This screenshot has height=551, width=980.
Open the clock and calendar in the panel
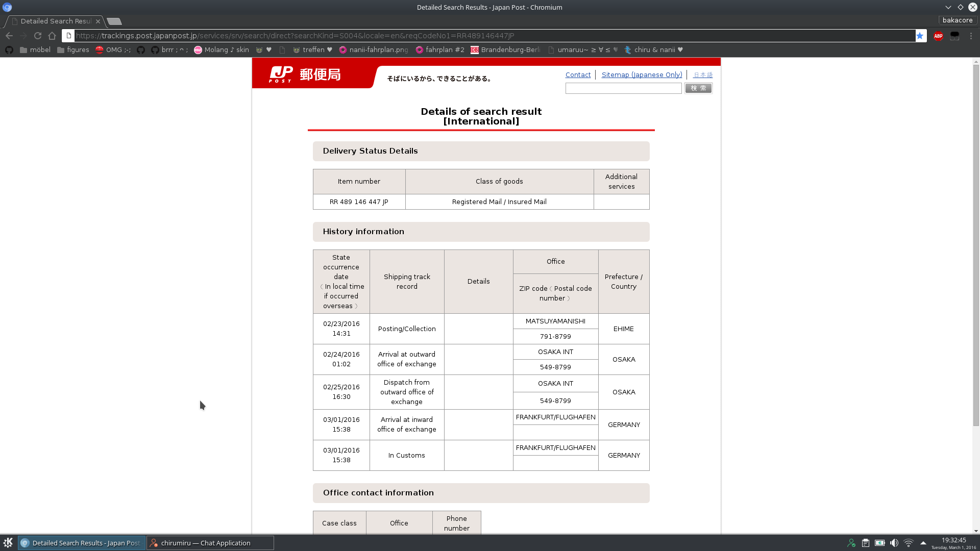pos(953,543)
